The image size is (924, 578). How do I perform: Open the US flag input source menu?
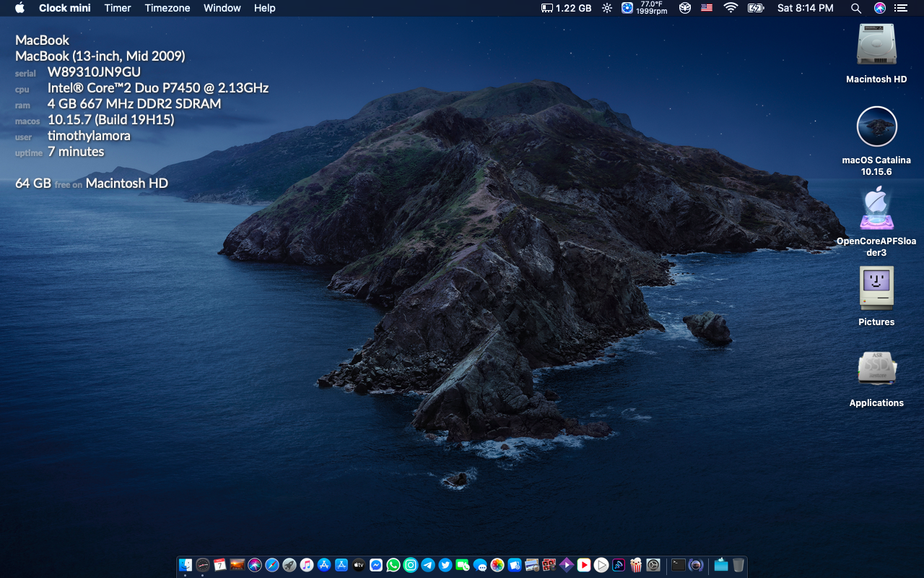pyautogui.click(x=707, y=8)
